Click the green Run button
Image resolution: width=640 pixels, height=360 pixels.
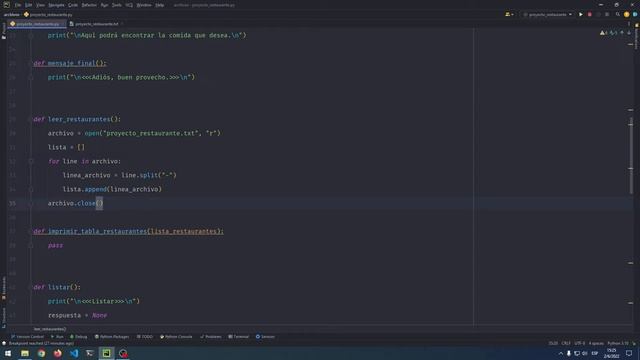pyautogui.click(x=581, y=14)
